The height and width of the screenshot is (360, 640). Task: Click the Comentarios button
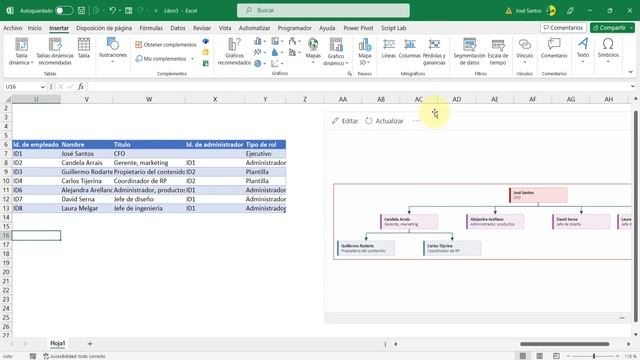pos(563,28)
